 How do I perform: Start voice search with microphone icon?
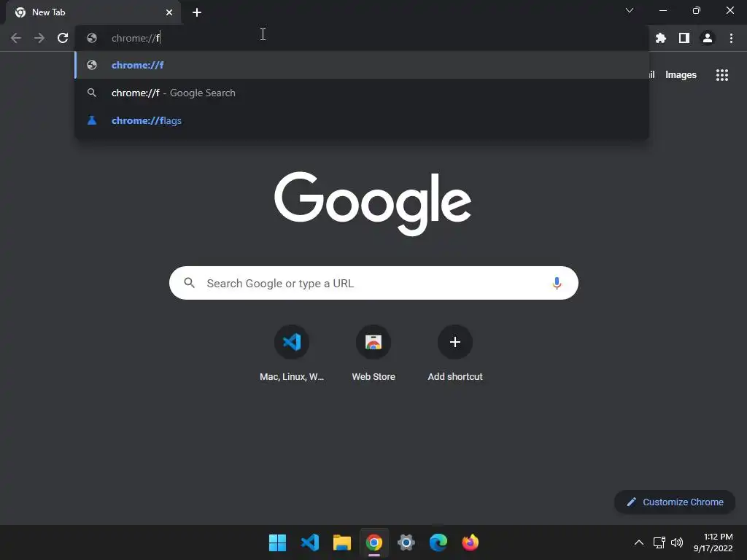[557, 284]
